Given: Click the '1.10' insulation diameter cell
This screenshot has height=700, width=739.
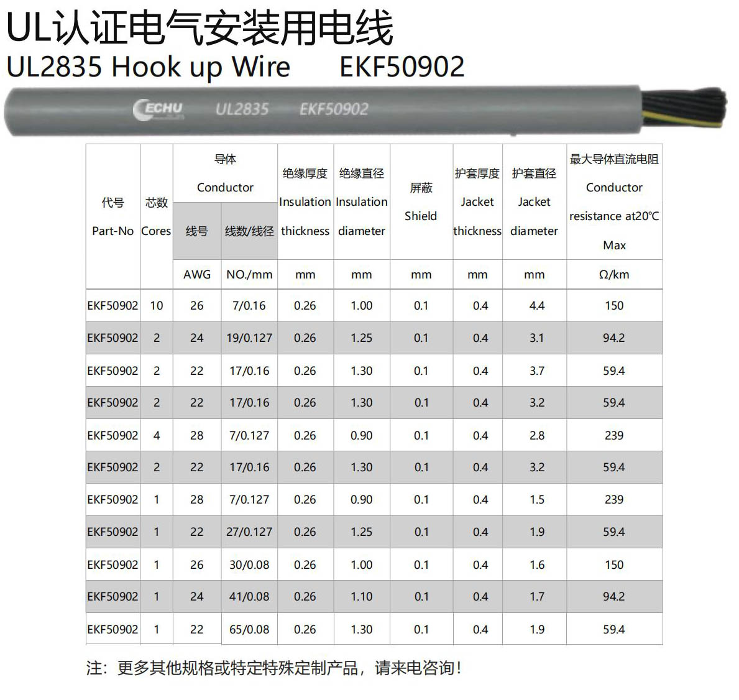Looking at the screenshot, I should pyautogui.click(x=362, y=597).
